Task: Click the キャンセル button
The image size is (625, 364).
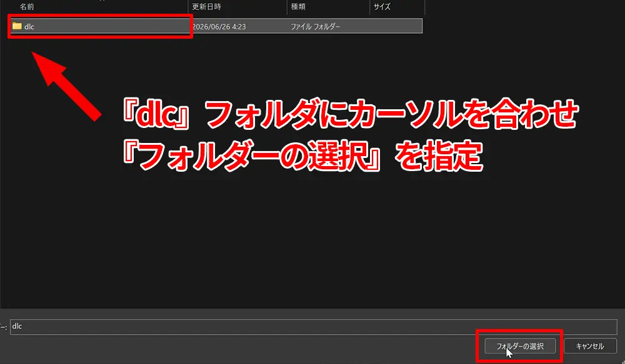Action: point(590,346)
